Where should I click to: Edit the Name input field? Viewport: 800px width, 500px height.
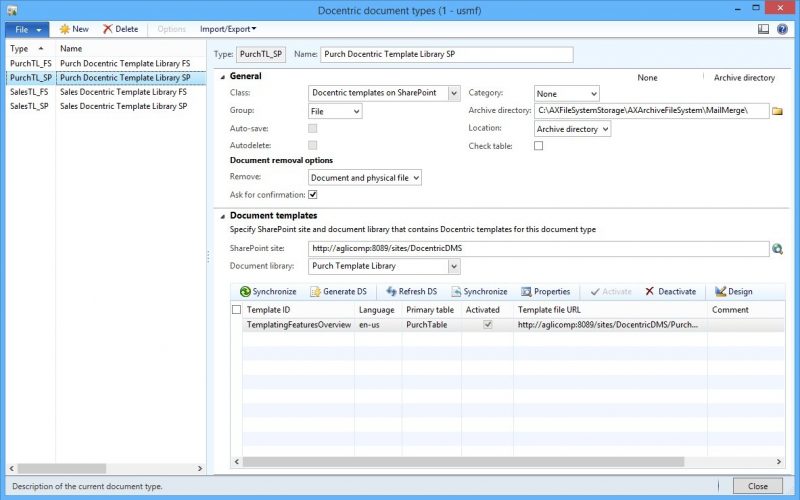point(446,55)
